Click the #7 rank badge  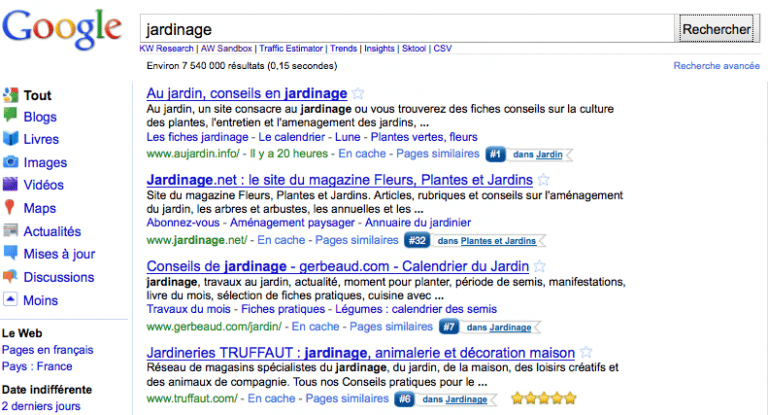click(x=449, y=327)
